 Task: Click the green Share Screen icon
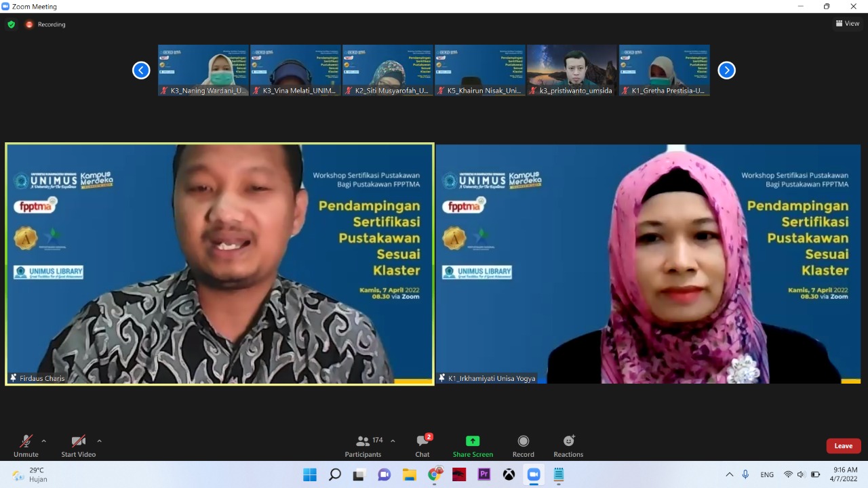click(473, 441)
